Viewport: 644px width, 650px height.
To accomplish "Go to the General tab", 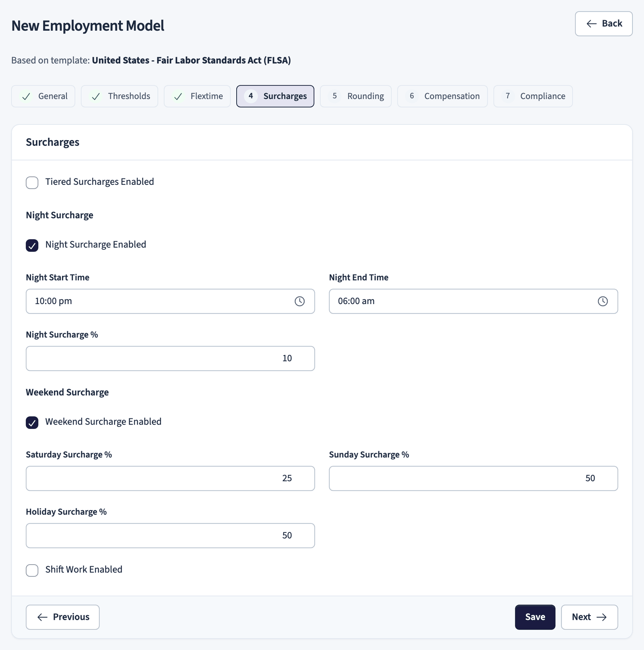I will coord(43,96).
